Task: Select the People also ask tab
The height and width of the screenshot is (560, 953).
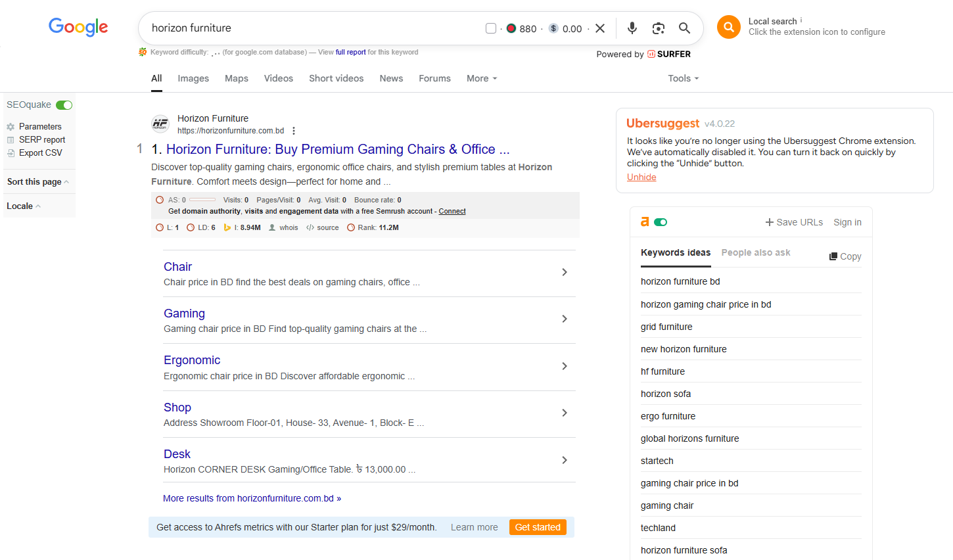Action: pos(756,252)
